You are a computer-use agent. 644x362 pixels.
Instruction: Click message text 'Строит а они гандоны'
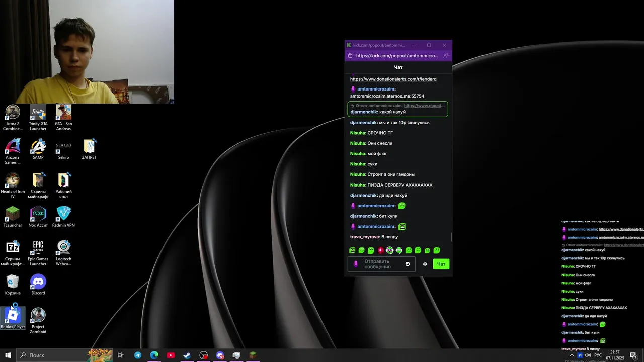point(391,174)
